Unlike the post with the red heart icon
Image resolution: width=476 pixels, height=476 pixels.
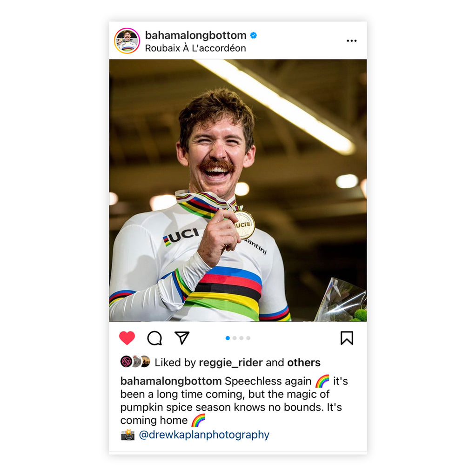(127, 338)
